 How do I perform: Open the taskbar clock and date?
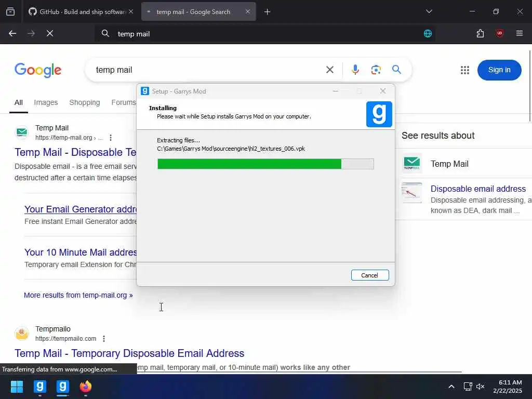point(508,387)
